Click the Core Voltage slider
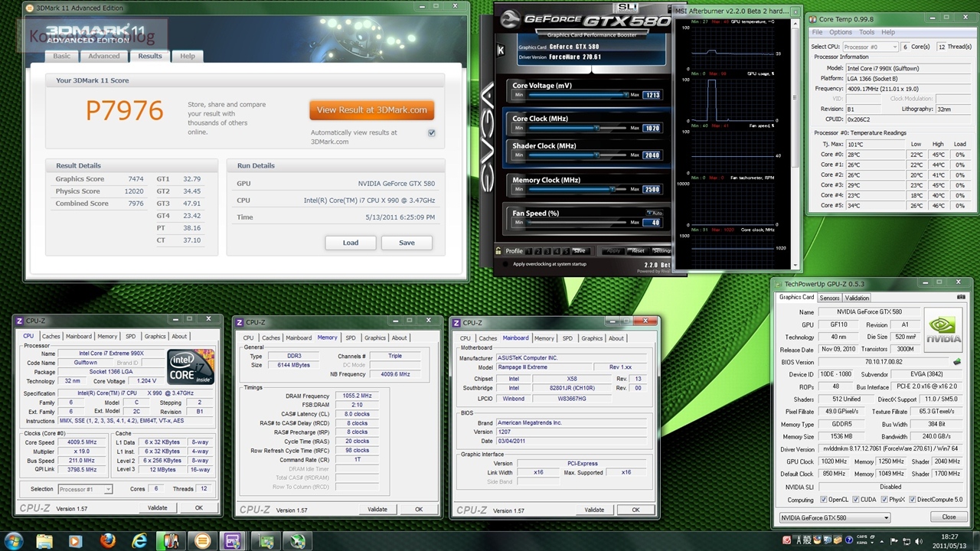The width and height of the screenshot is (980, 551). pos(577,95)
